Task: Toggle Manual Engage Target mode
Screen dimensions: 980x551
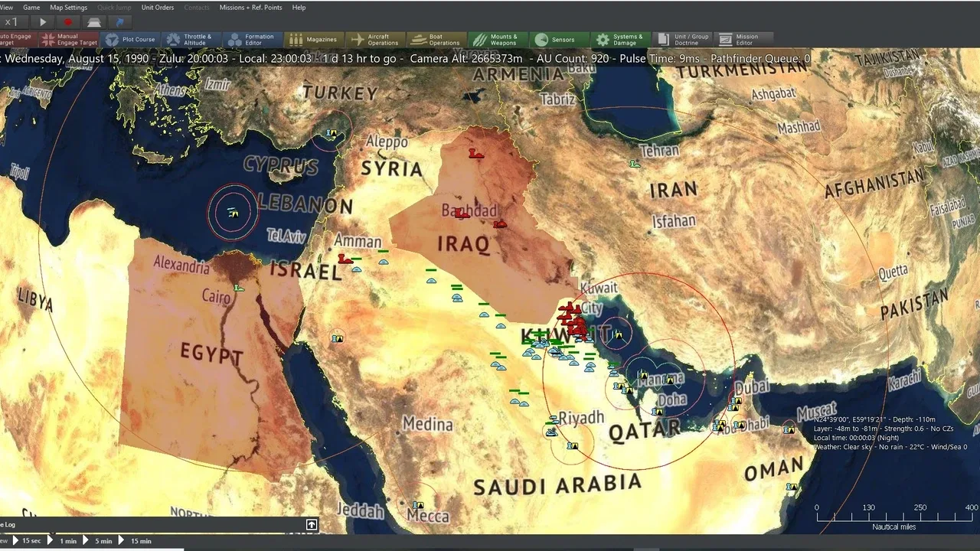Action: tap(69, 40)
